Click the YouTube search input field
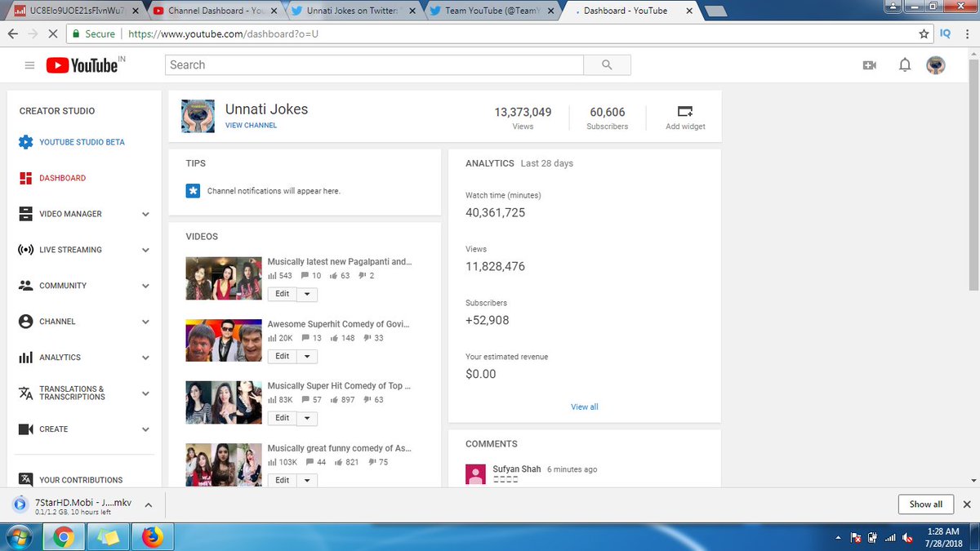Screen dimensions: 980x551 [375, 65]
